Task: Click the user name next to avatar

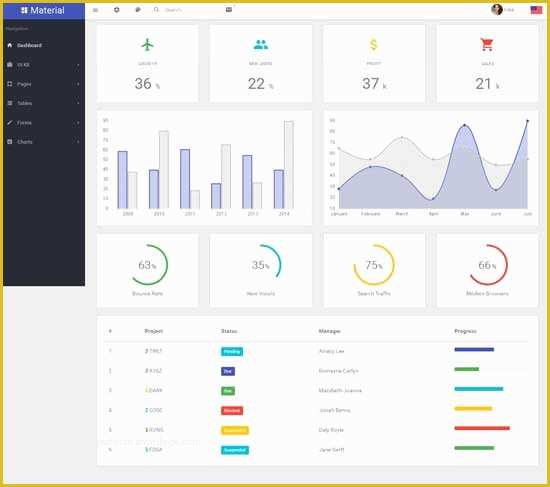Action: 509,10
